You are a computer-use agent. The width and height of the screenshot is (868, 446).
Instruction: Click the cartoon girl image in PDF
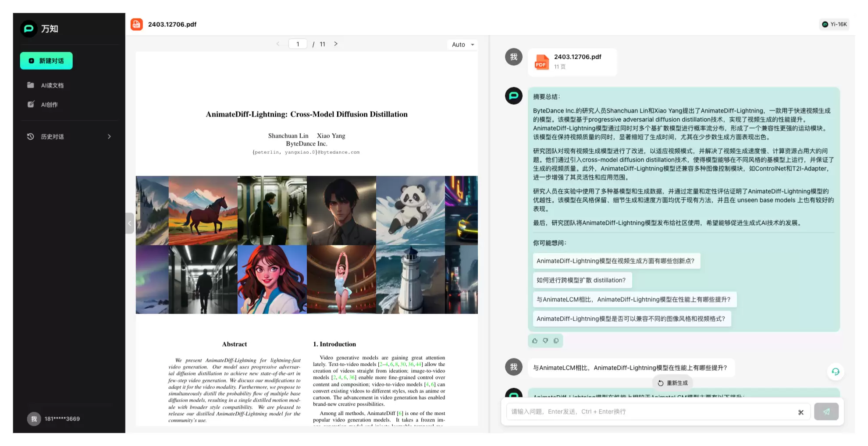click(x=272, y=280)
